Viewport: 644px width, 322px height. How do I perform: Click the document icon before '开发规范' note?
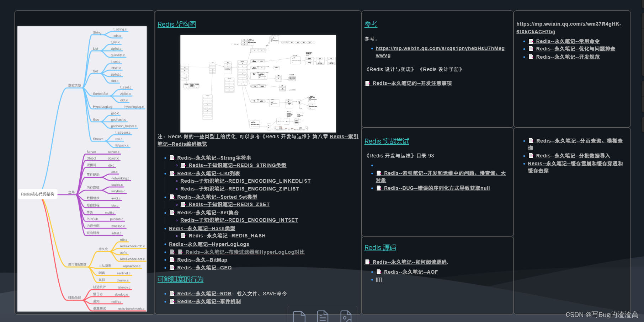(531, 57)
